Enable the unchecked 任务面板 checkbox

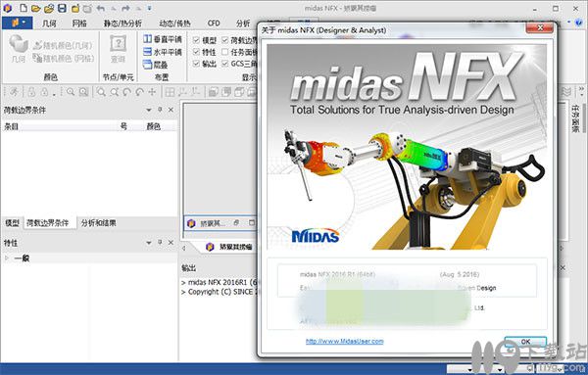pos(225,52)
